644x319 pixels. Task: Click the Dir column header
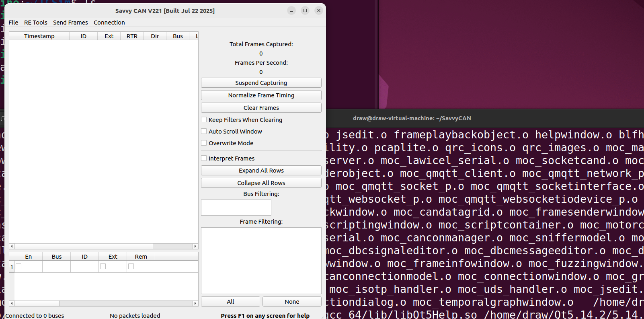[155, 36]
